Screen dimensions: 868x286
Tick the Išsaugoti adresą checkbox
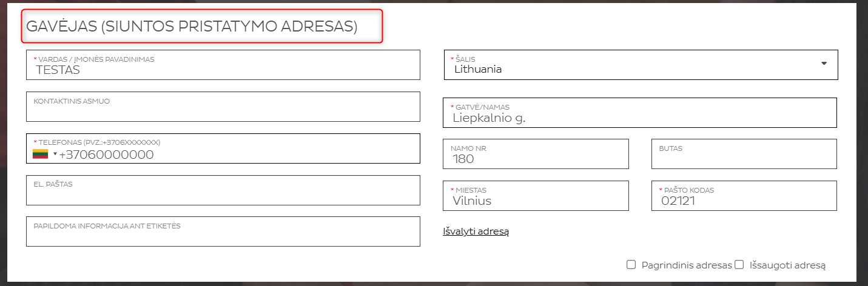click(x=739, y=265)
